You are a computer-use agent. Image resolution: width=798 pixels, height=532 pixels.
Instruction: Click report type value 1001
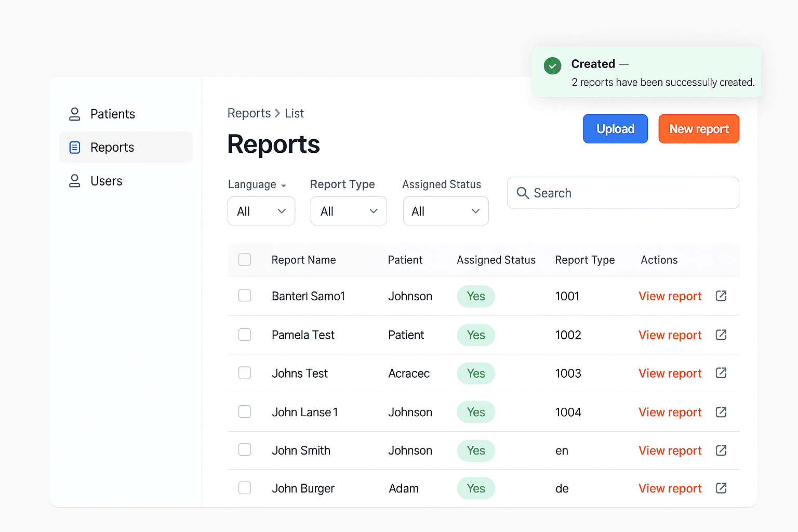click(567, 296)
